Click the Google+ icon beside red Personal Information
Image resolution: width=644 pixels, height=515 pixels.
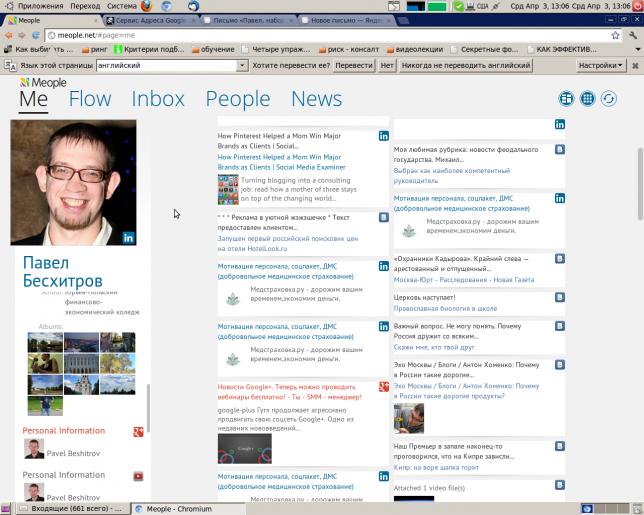point(138,432)
